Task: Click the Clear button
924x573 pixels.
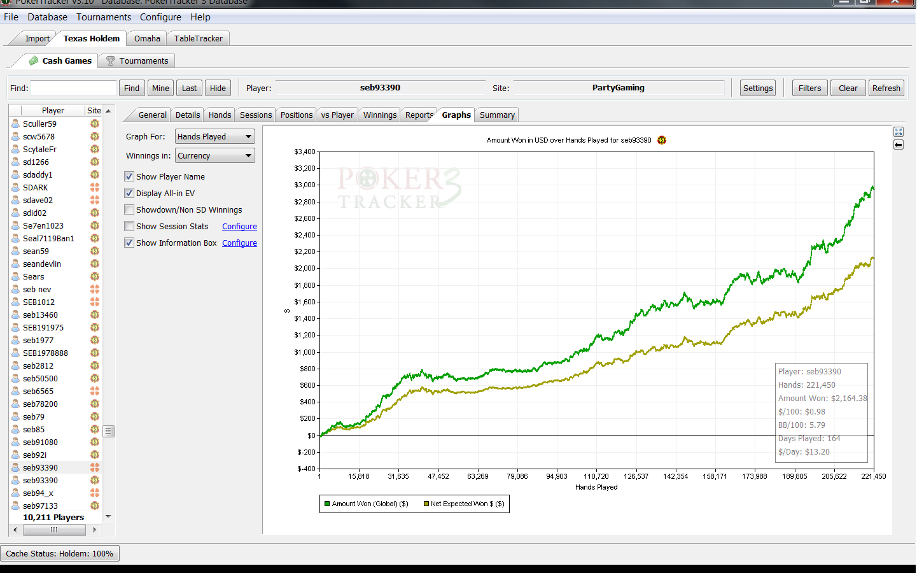Action: (x=848, y=88)
